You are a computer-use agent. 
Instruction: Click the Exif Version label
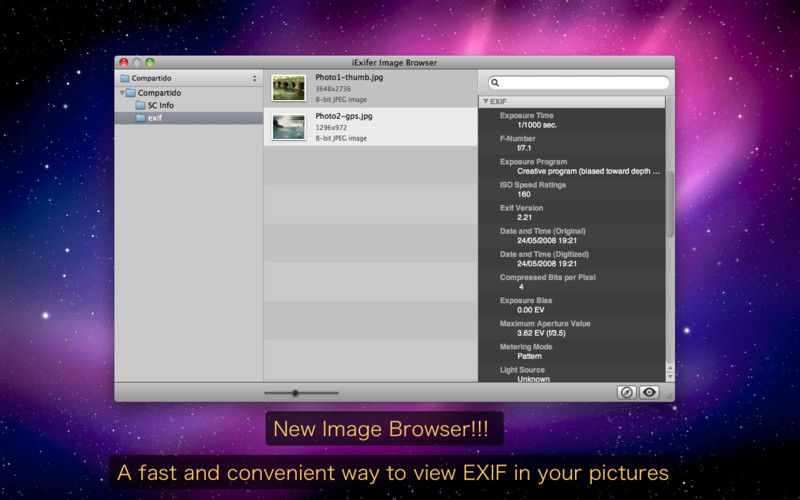pos(521,208)
